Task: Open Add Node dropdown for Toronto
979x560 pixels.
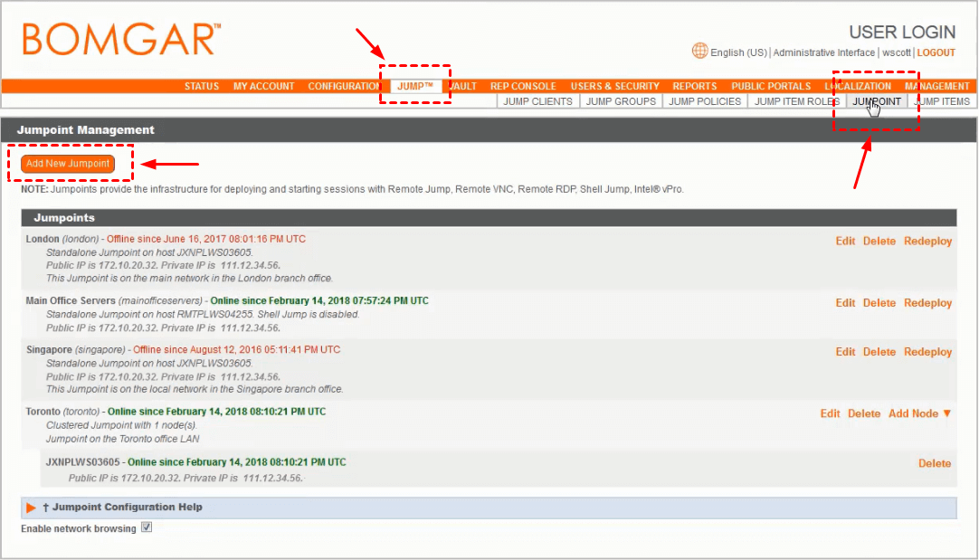Action: [919, 413]
